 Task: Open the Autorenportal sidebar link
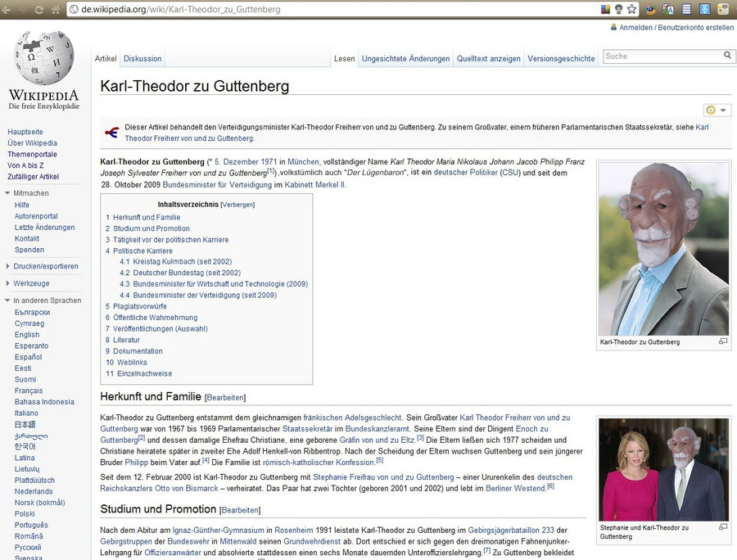tap(36, 216)
